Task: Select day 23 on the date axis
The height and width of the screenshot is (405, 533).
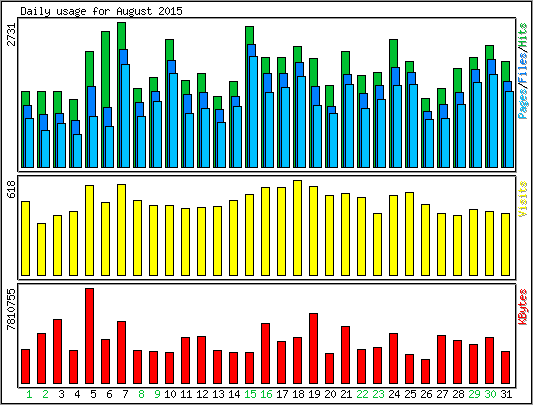Action: [x=378, y=394]
